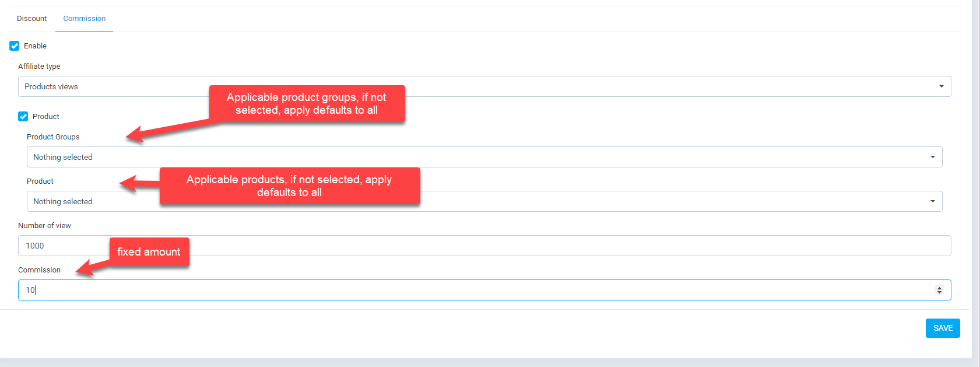Focus the Commission amount input
Screen dimensions: 980x367
[x=466, y=290]
